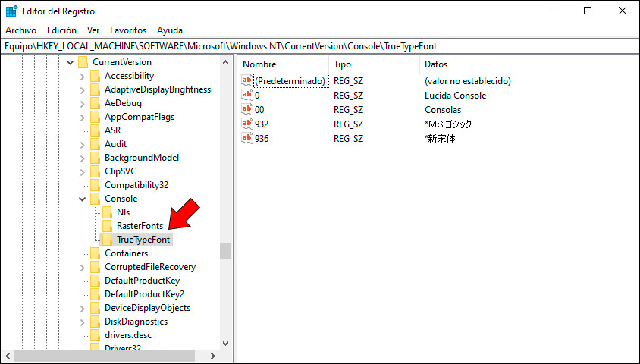Expand the DiskDiagnostics key
This screenshot has width=640, height=364.
(82, 322)
